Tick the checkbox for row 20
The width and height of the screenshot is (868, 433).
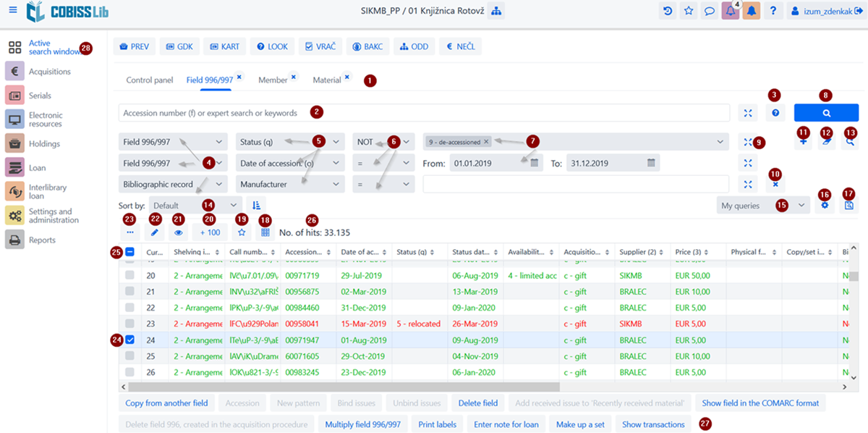tap(129, 276)
